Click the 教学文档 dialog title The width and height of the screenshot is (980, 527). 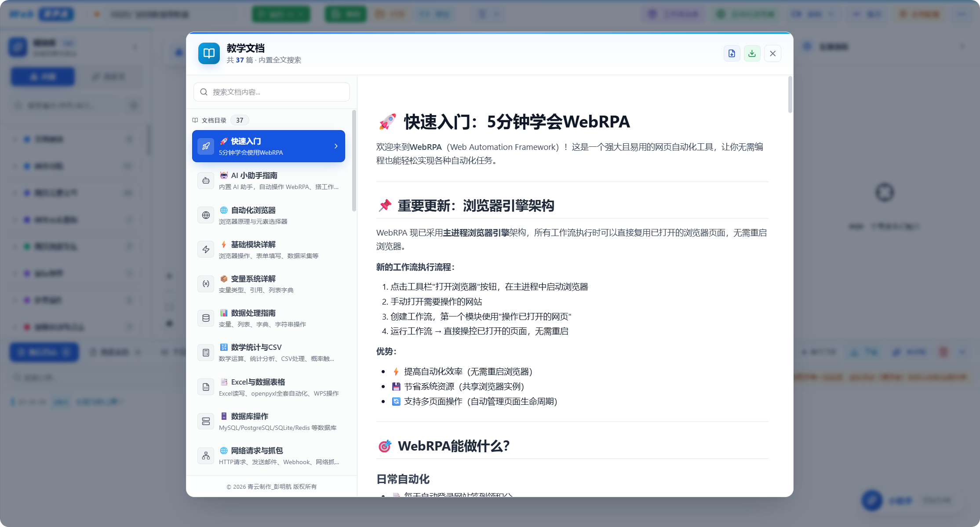click(x=246, y=48)
